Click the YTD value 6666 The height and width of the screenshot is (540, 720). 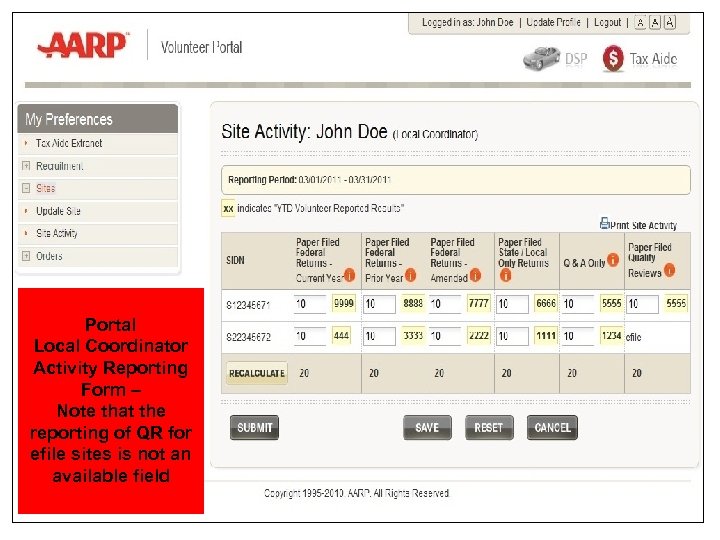pos(546,303)
